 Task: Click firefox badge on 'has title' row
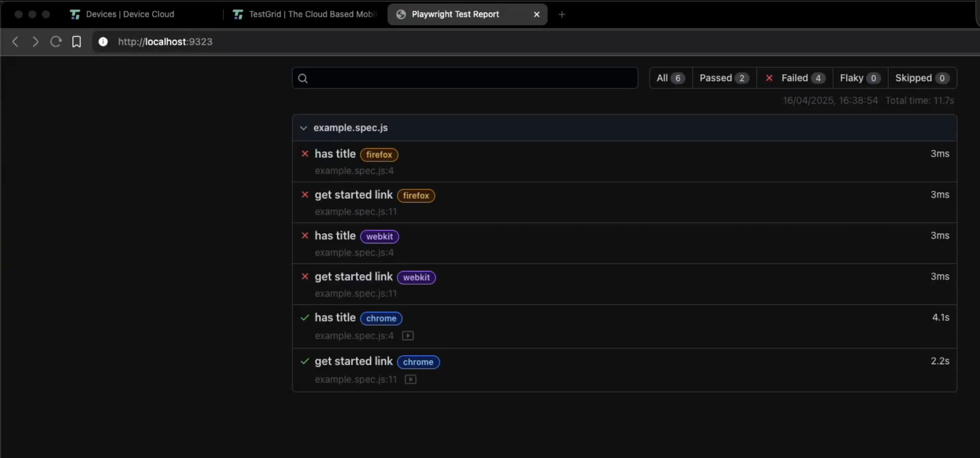(x=379, y=154)
